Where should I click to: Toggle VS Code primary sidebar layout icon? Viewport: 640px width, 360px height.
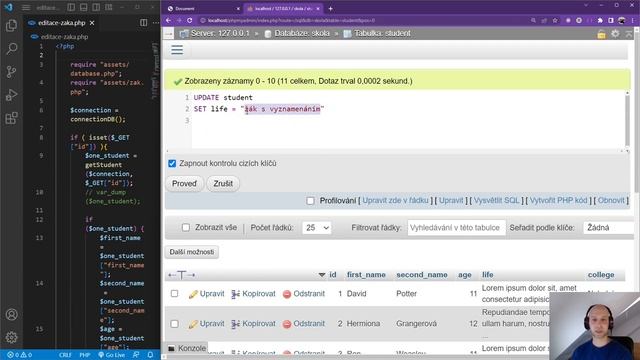[x=71, y=7]
